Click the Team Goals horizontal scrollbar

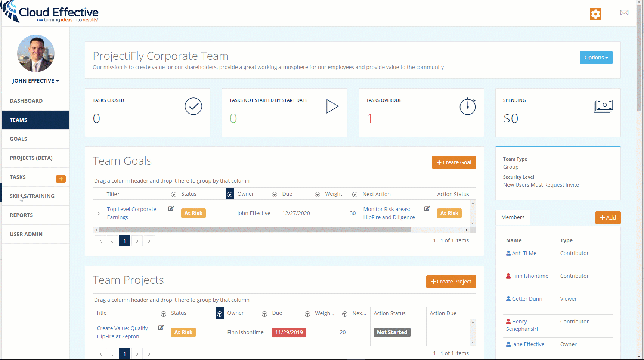point(255,230)
